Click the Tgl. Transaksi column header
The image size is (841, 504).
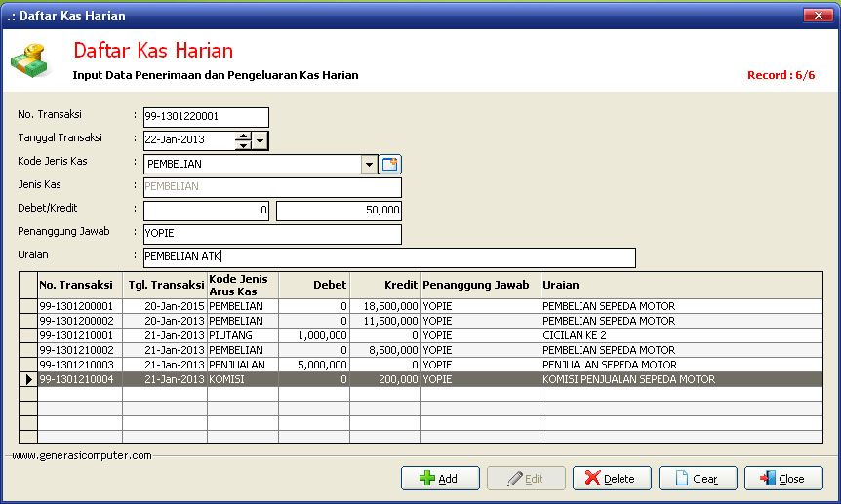point(164,285)
